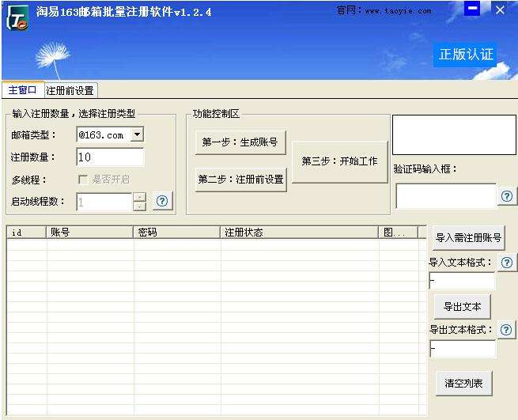Select the 主窗口 tab

click(x=22, y=90)
